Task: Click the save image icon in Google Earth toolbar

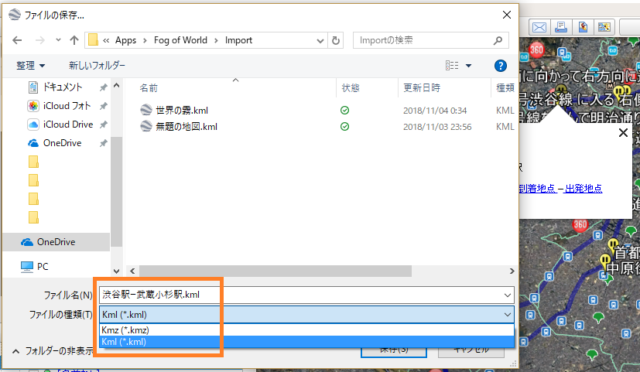Action: pos(583,27)
